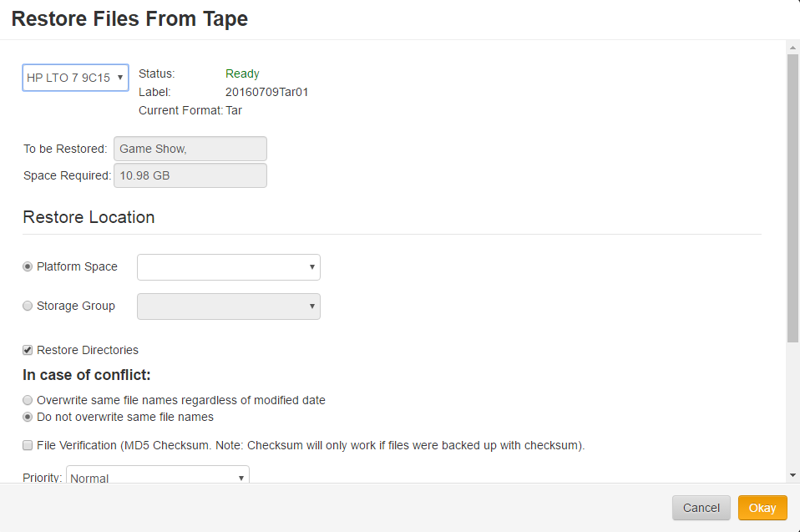Click the Cancel button
The height and width of the screenshot is (532, 800).
click(701, 508)
